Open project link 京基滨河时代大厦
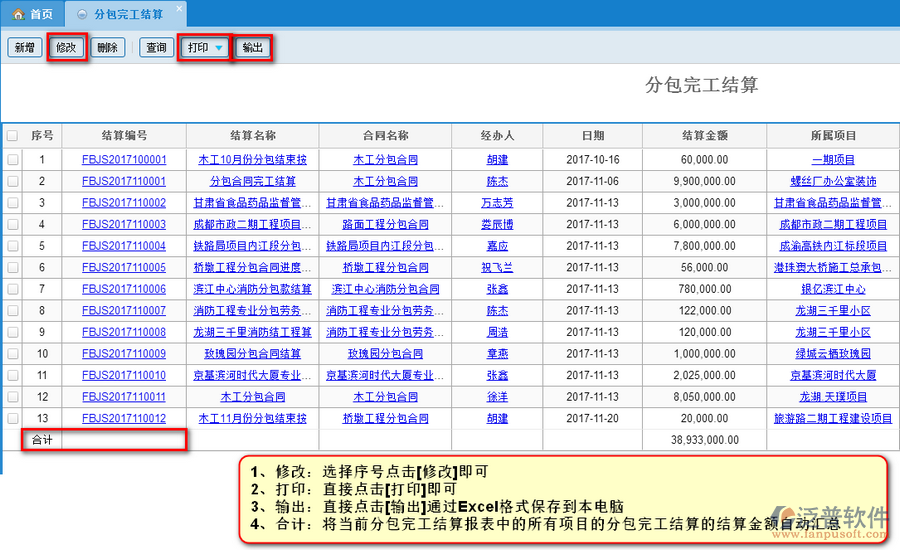Viewport: 900px width, 550px height. tap(832, 375)
